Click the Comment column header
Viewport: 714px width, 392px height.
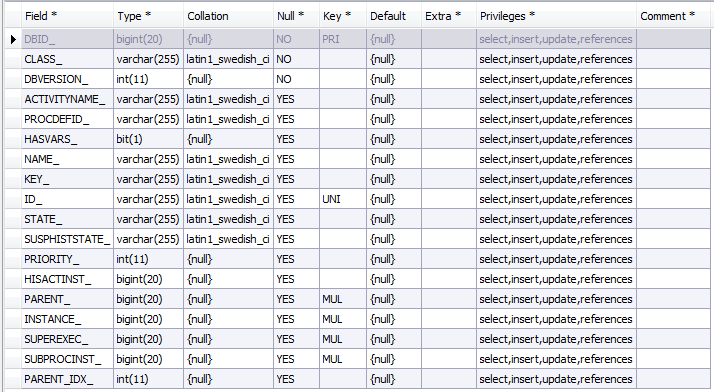pyautogui.click(x=674, y=16)
